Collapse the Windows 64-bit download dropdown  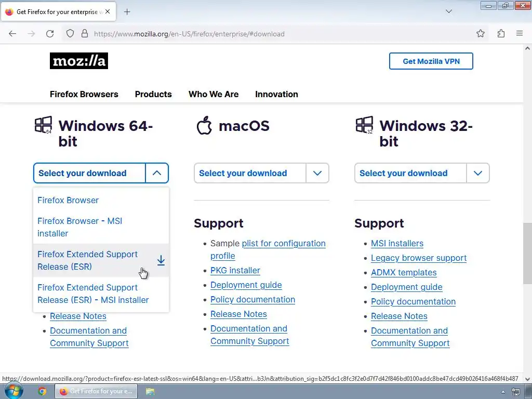tap(101, 173)
